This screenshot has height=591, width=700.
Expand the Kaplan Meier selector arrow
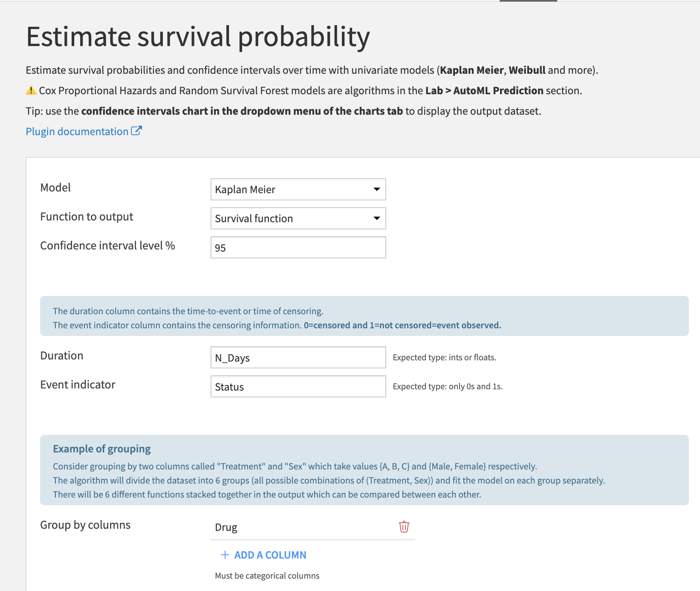[x=376, y=189]
